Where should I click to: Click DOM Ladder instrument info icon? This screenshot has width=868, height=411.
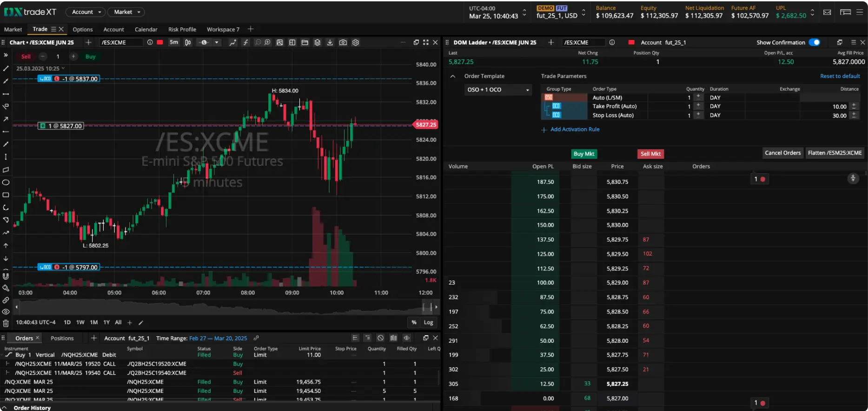612,42
